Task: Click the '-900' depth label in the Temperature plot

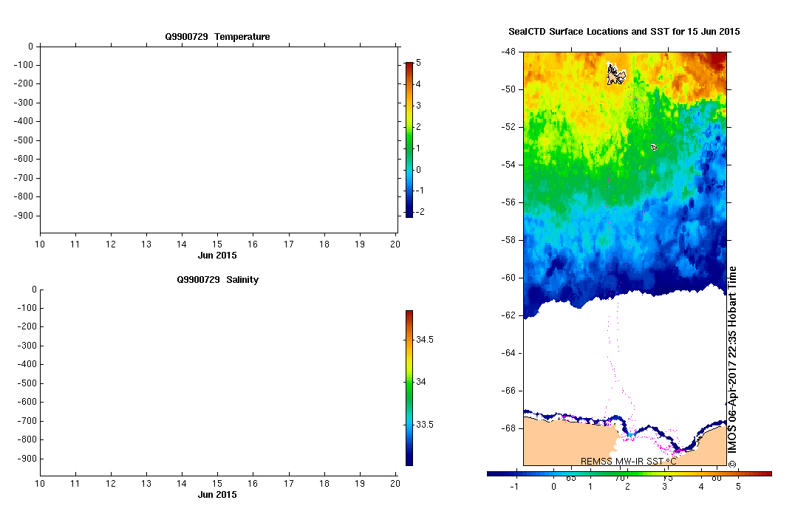Action: tap(24, 216)
